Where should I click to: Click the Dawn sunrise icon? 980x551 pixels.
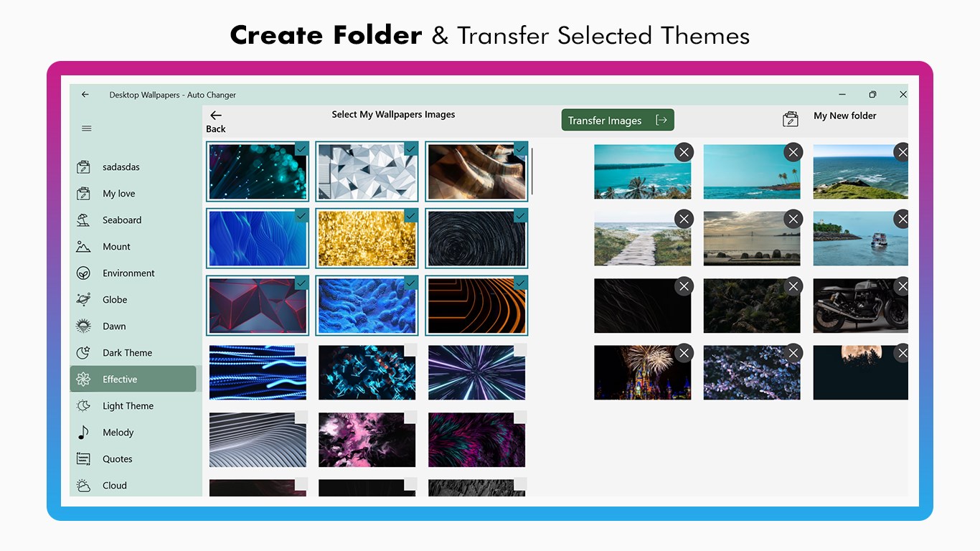click(x=84, y=326)
